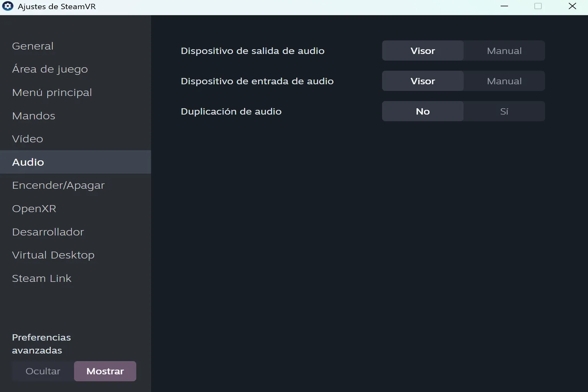Set audio input device to Visor
The image size is (588, 392).
[x=423, y=81]
